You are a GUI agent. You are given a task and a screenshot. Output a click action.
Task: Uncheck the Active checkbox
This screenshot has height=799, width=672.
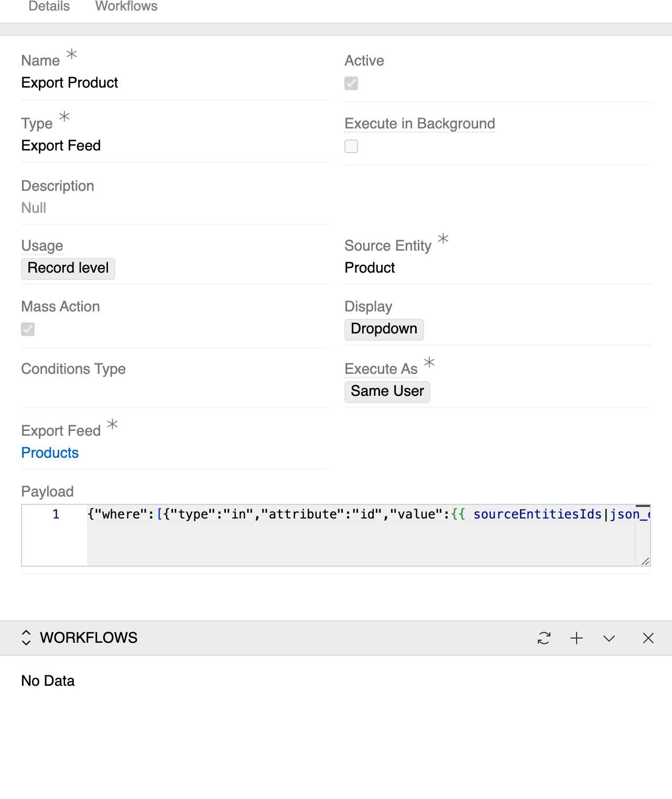point(351,83)
